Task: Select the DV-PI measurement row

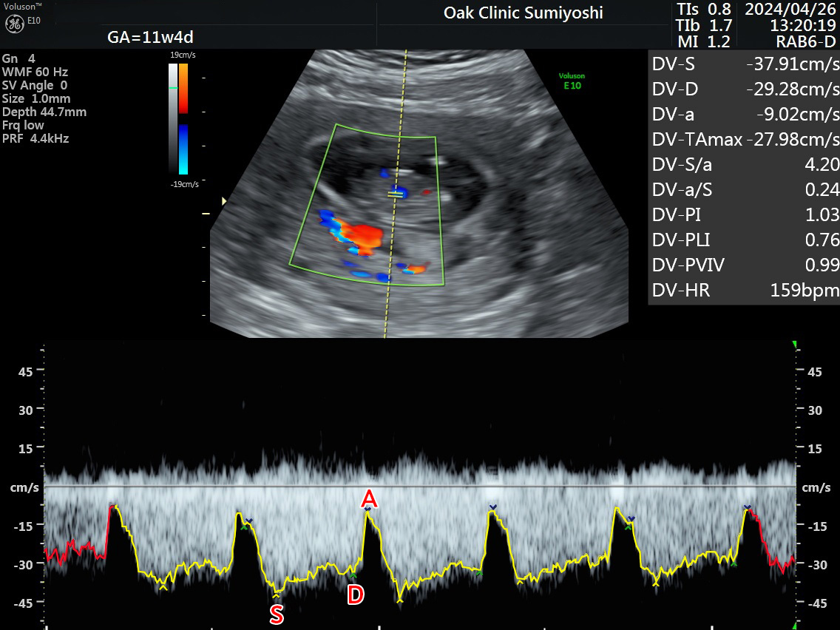Action: (x=745, y=215)
